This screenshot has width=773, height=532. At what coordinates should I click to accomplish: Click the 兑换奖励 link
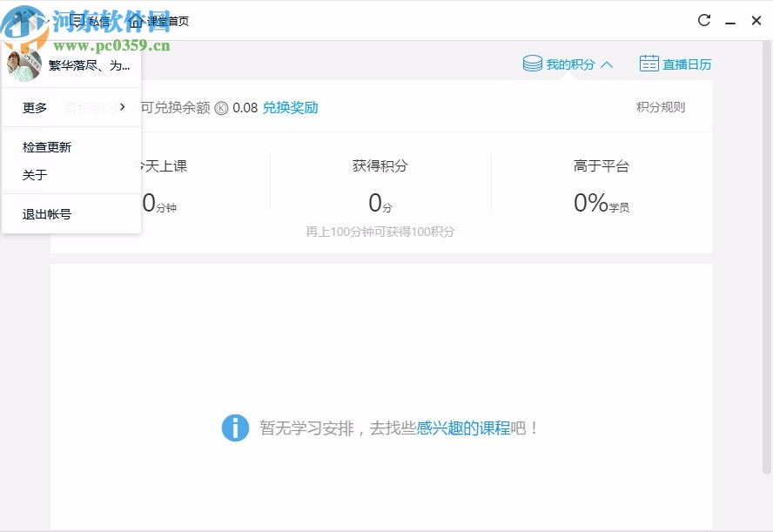[x=291, y=108]
